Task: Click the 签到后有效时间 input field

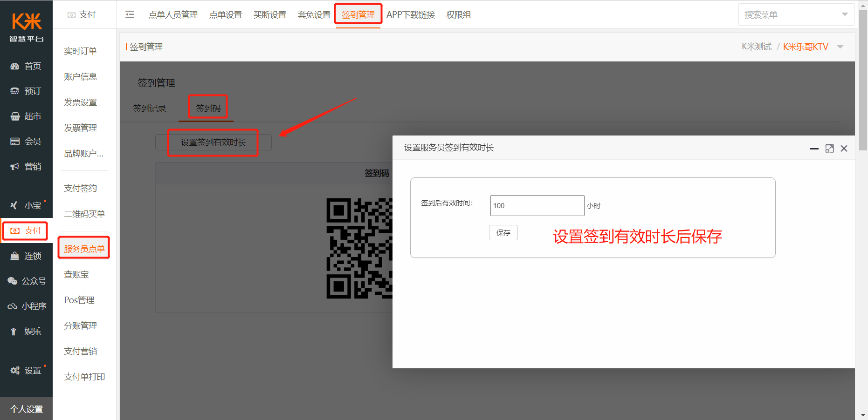Action: (x=537, y=205)
